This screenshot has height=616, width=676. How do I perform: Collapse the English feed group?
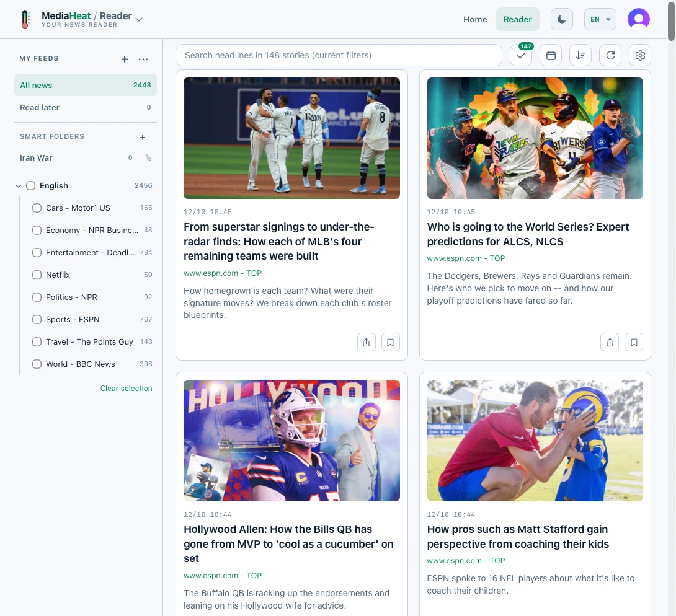(18, 186)
